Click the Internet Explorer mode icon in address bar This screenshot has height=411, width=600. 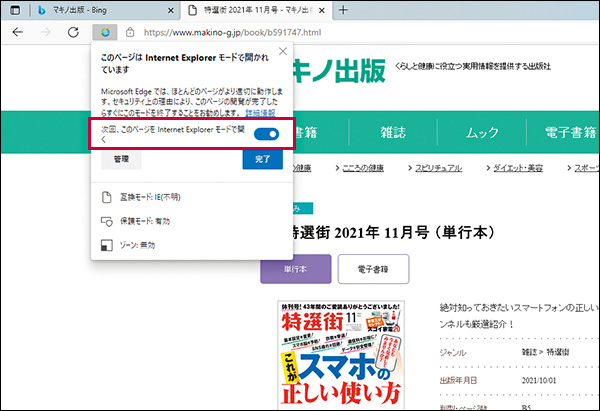[108, 32]
